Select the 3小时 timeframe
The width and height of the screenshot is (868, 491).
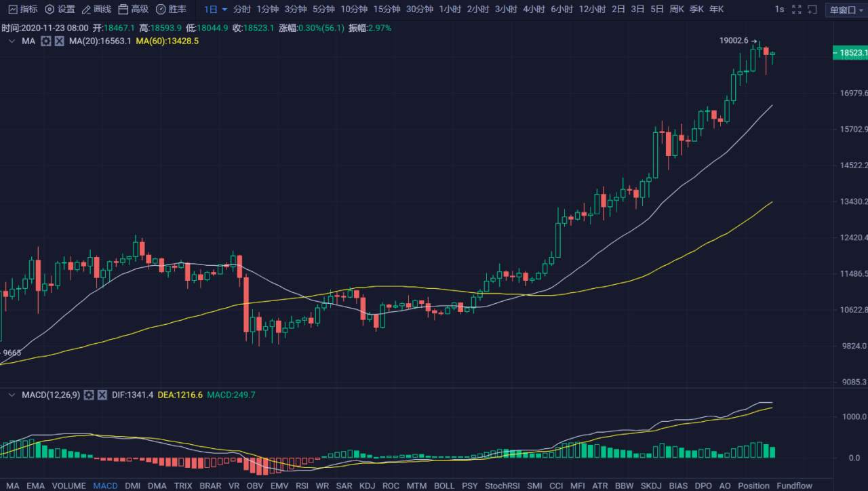(x=506, y=9)
